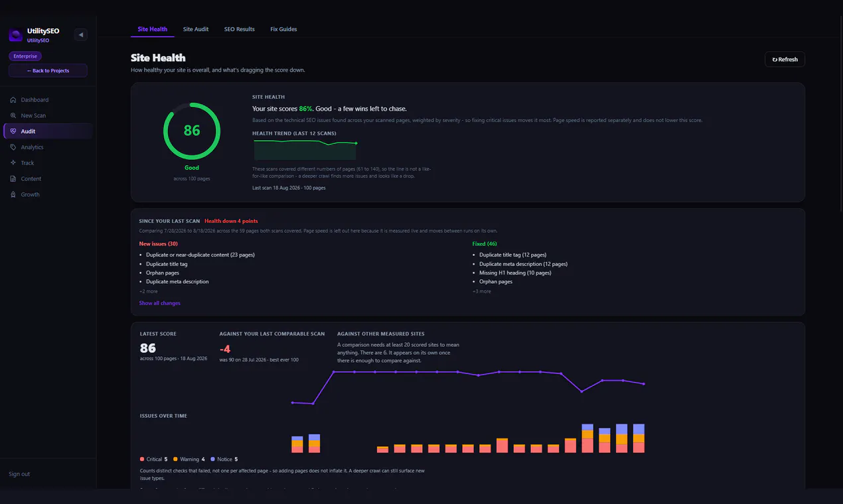Switch to the Site Audit tab
This screenshot has height=504, width=843.
[x=196, y=29]
